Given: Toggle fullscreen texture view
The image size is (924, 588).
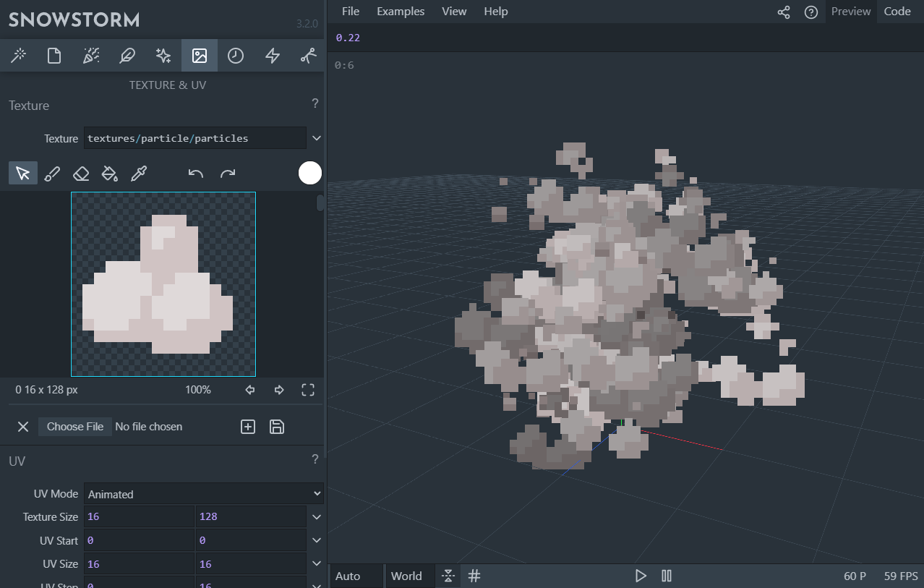Looking at the screenshot, I should (308, 390).
